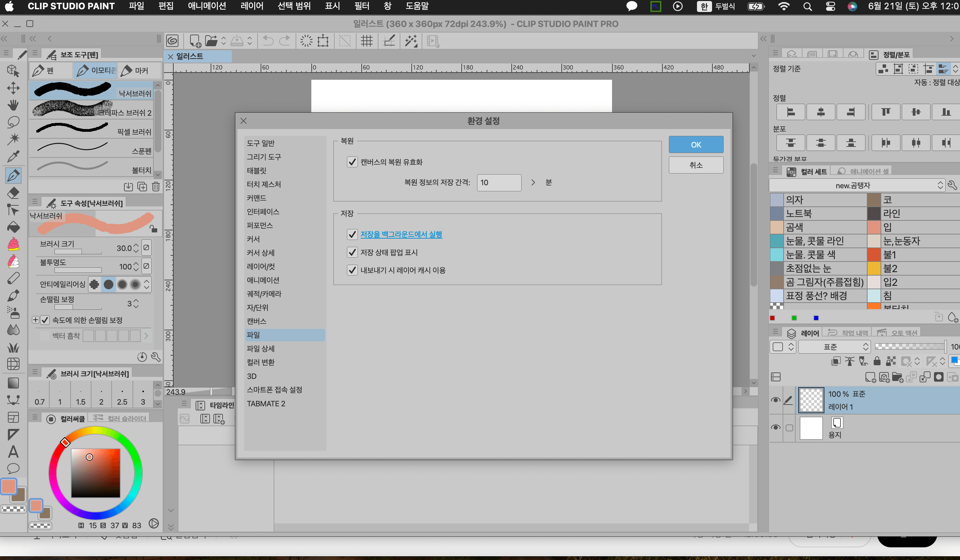Select the Text tool
This screenshot has width=960, height=560.
[x=13, y=451]
